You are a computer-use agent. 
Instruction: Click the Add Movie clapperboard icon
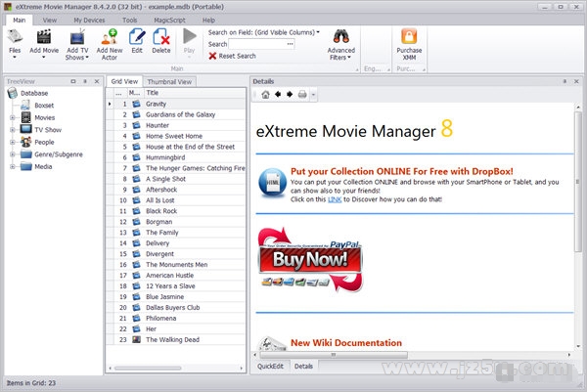pyautogui.click(x=44, y=36)
